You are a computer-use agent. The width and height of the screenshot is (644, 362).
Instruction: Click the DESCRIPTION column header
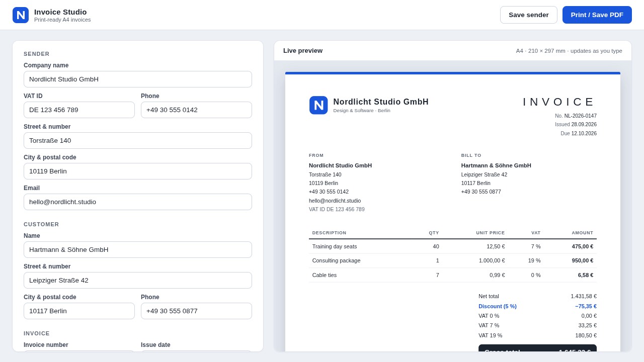pos(330,233)
